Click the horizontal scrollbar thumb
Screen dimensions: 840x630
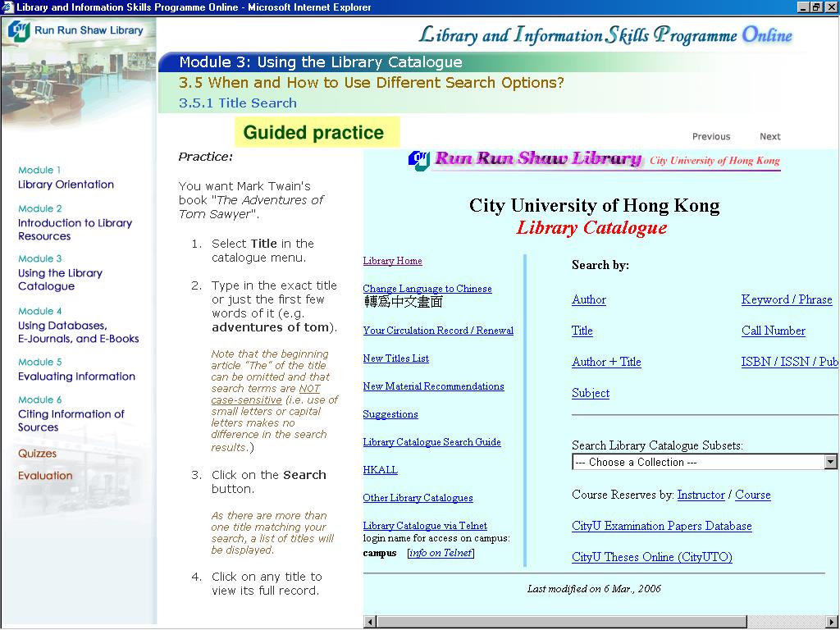pyautogui.click(x=561, y=622)
